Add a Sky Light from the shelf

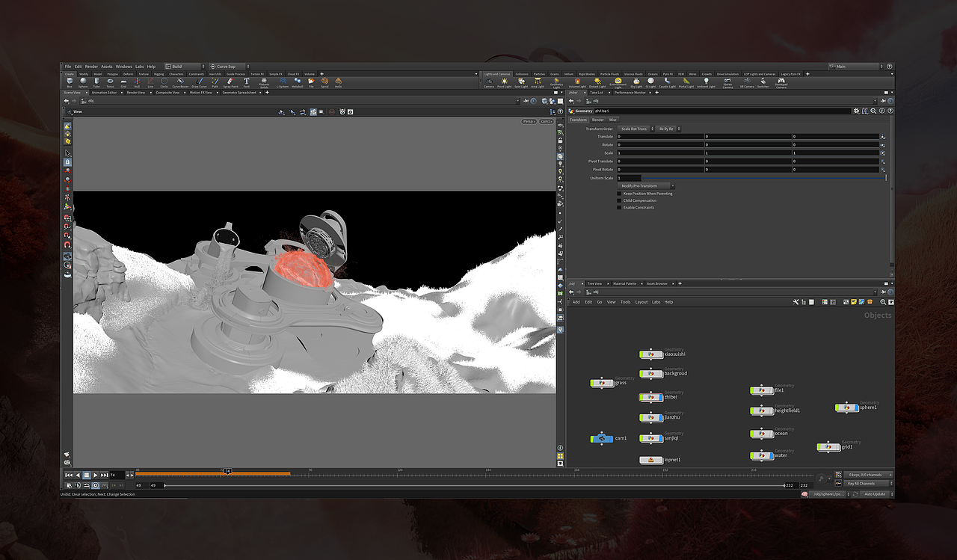(636, 82)
